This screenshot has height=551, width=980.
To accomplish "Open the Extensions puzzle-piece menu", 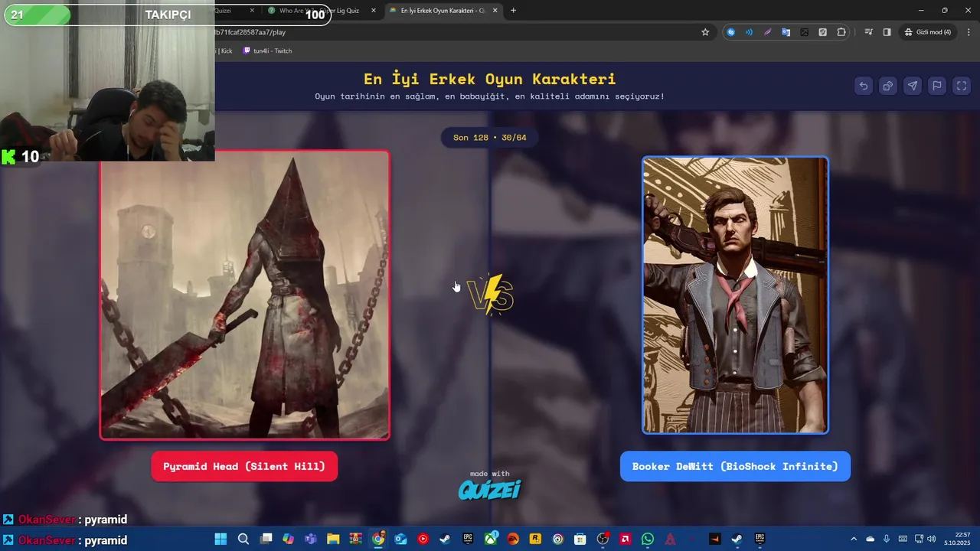I will [x=841, y=32].
